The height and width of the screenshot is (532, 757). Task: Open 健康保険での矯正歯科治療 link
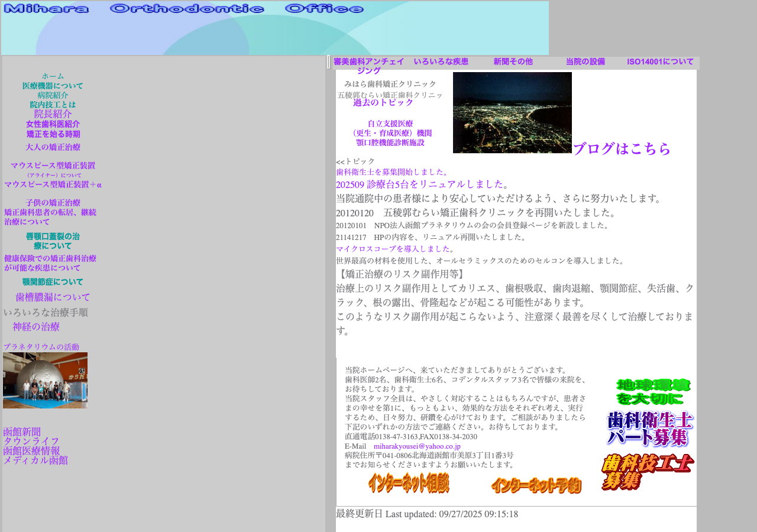pyautogui.click(x=50, y=263)
